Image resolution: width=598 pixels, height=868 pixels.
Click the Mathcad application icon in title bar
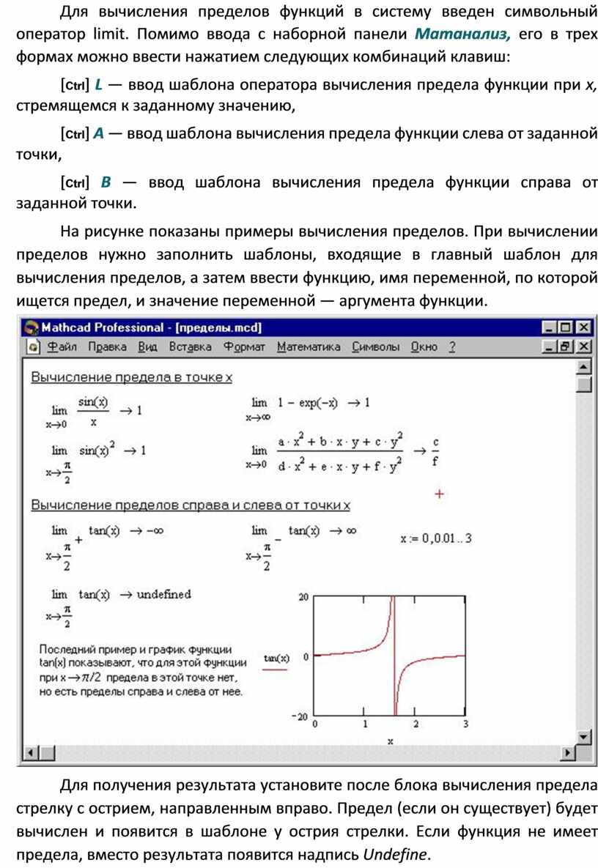[31, 327]
